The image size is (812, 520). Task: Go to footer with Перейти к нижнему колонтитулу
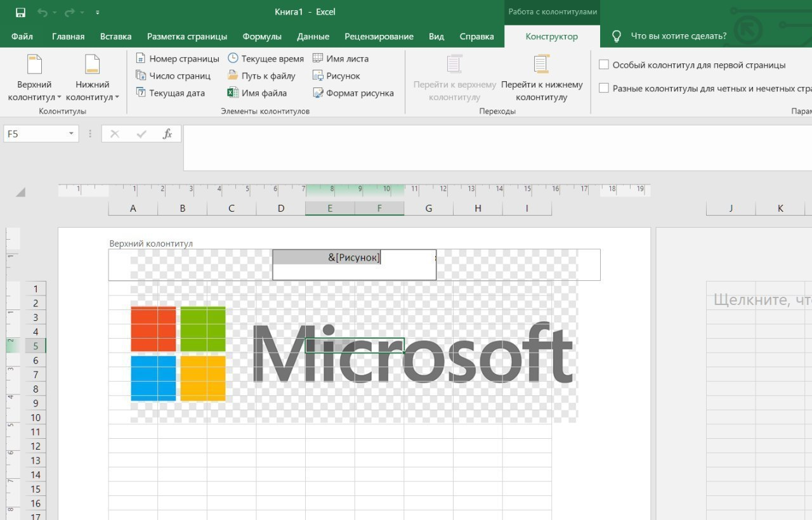(x=542, y=78)
